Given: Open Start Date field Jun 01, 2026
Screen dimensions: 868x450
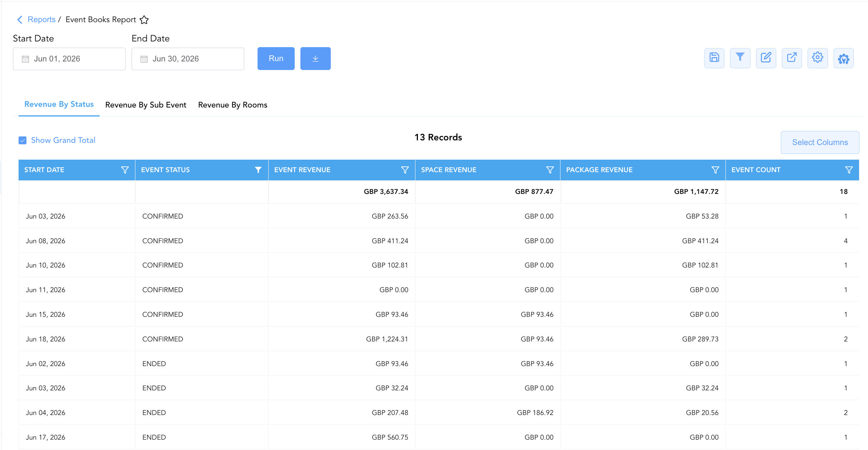Looking at the screenshot, I should [x=69, y=59].
